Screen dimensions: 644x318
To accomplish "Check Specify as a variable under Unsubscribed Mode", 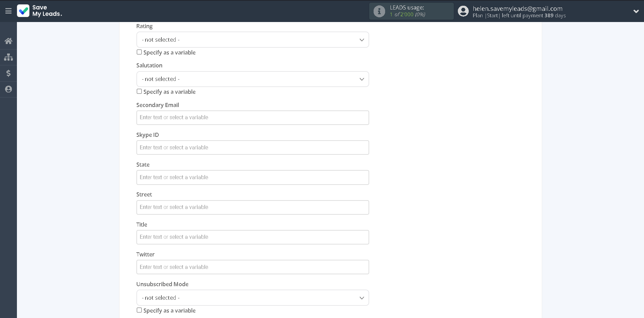I will point(139,310).
